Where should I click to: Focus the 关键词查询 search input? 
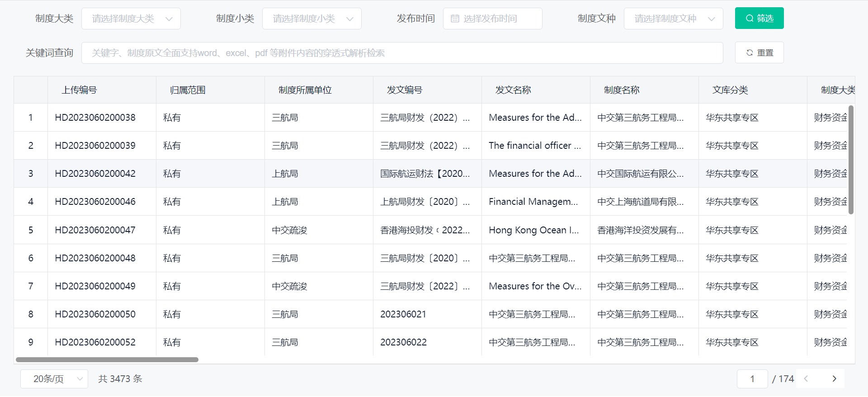click(402, 53)
